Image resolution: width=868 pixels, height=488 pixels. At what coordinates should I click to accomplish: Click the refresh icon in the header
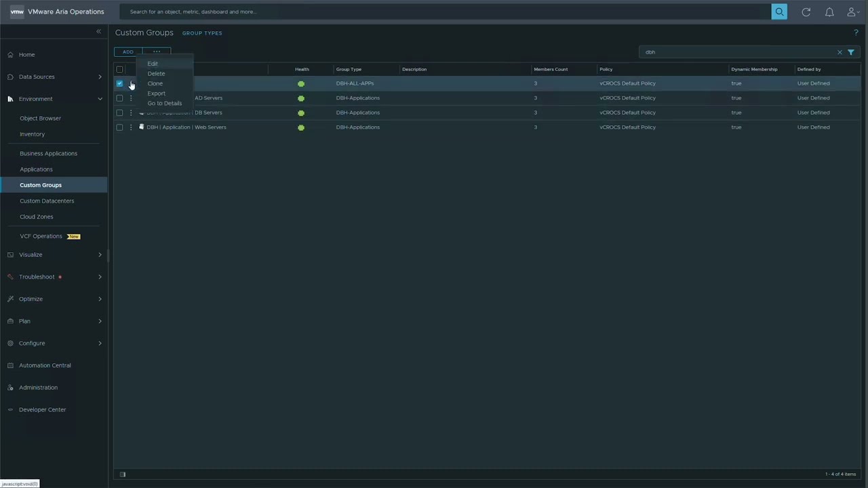806,12
